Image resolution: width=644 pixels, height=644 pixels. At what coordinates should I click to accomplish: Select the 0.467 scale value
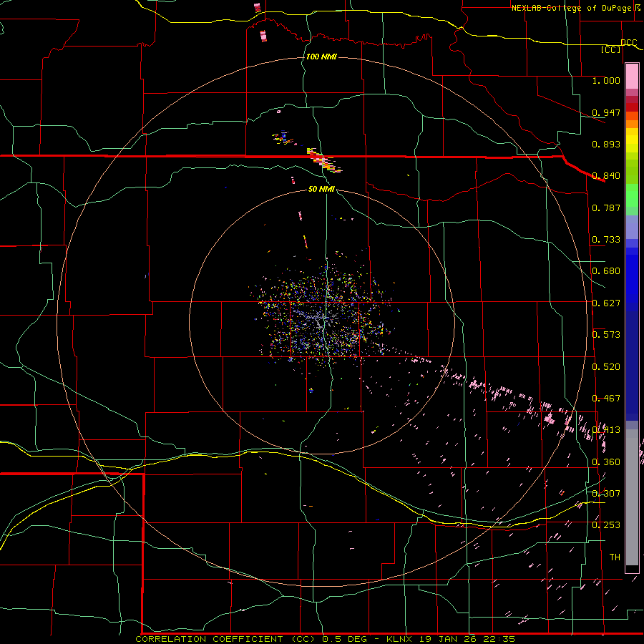coord(606,399)
